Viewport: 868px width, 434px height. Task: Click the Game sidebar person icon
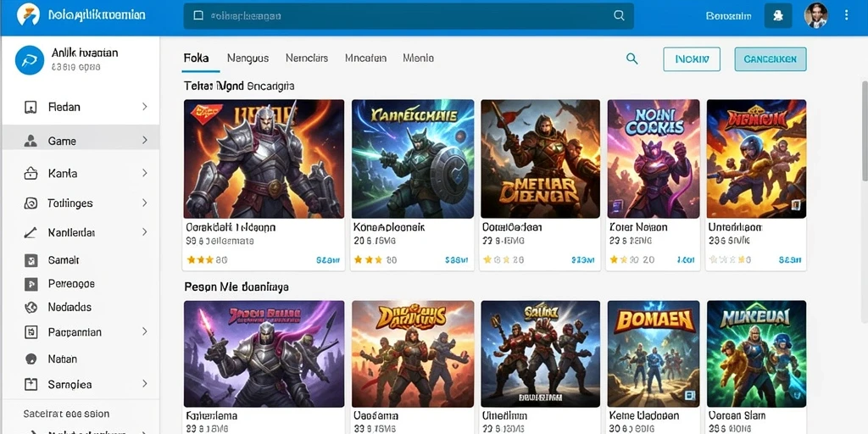[31, 142]
